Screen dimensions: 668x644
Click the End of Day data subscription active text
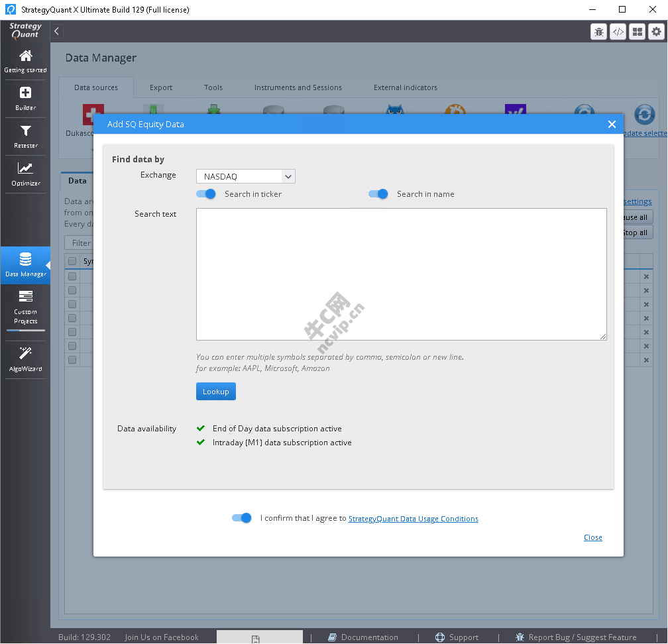tap(277, 429)
